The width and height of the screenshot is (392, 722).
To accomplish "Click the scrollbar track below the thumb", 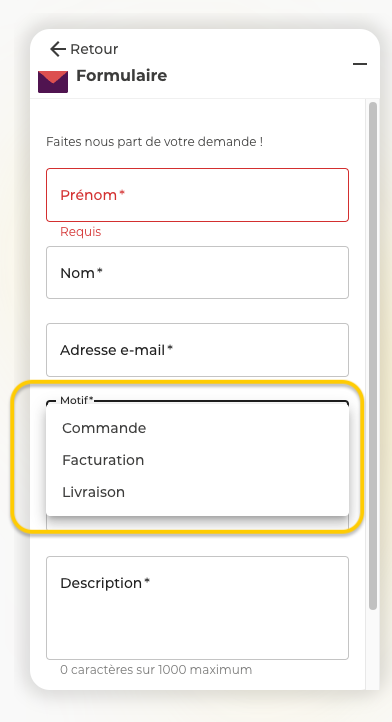I will pyautogui.click(x=373, y=649).
